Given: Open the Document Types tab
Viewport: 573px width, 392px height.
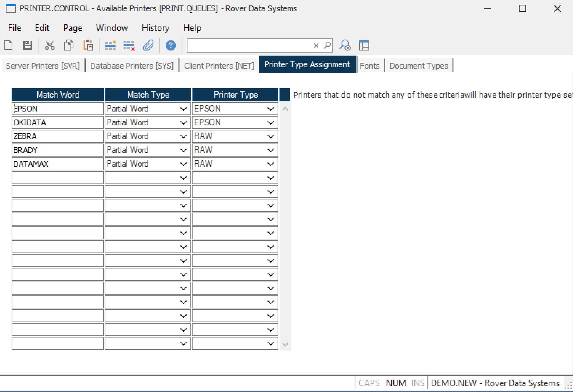Looking at the screenshot, I should point(419,66).
